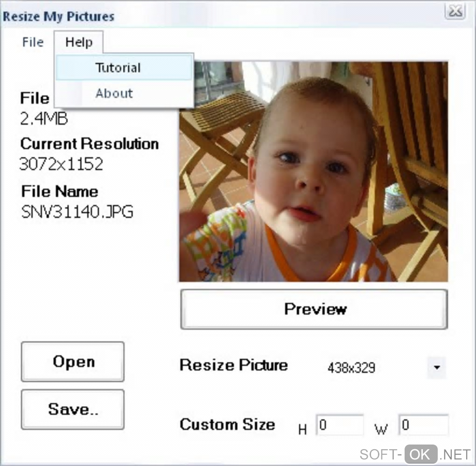Click the file size value 2.4MB
Viewport: 476px width, 466px height.
pyautogui.click(x=44, y=119)
